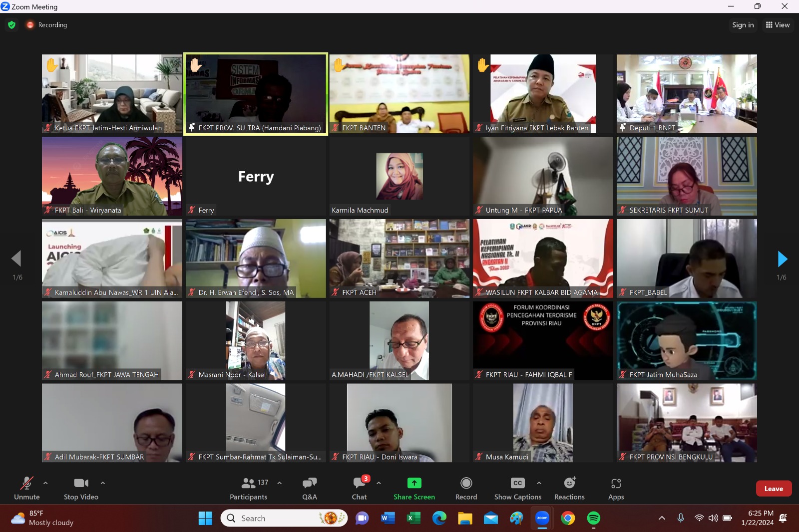Start recording with the Record button
Viewport: 799px width, 532px height.
coord(466,488)
